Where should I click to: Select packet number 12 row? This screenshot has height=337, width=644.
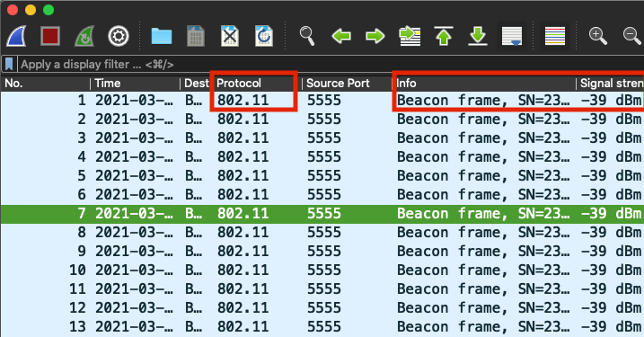coord(322,308)
